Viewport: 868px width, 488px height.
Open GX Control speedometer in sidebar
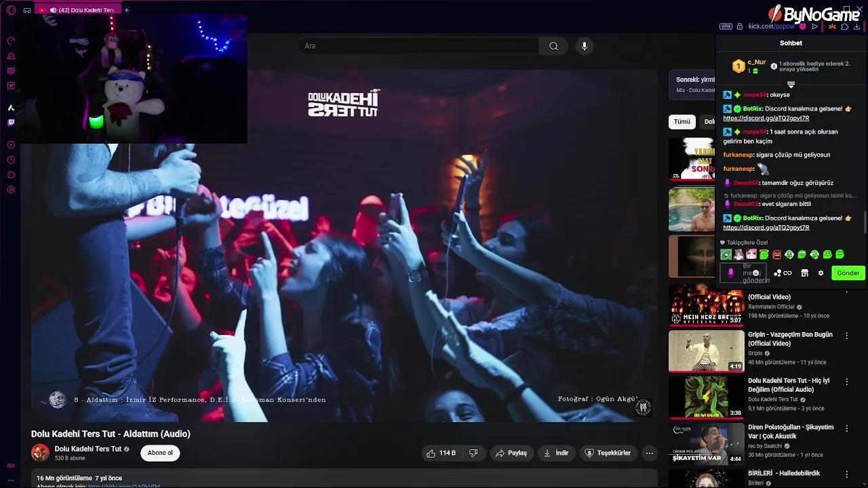coord(11,41)
